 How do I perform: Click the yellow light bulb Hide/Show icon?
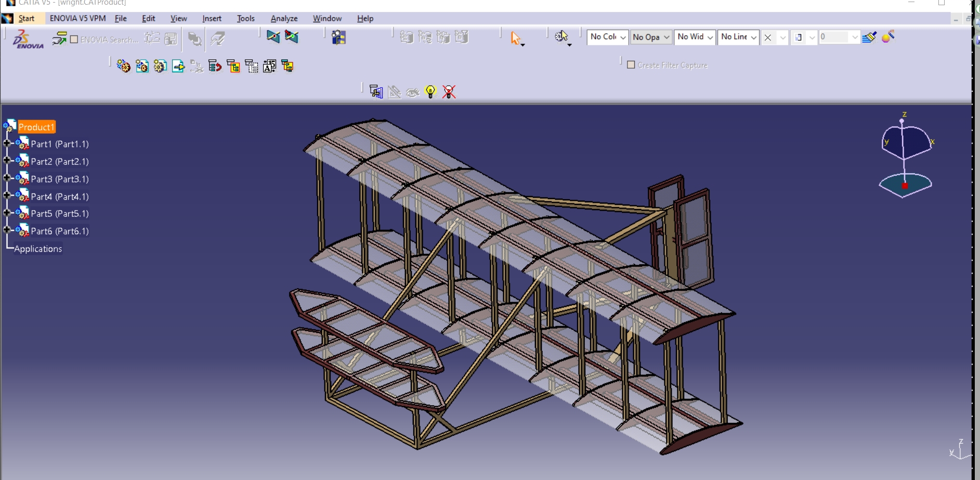pyautogui.click(x=430, y=92)
